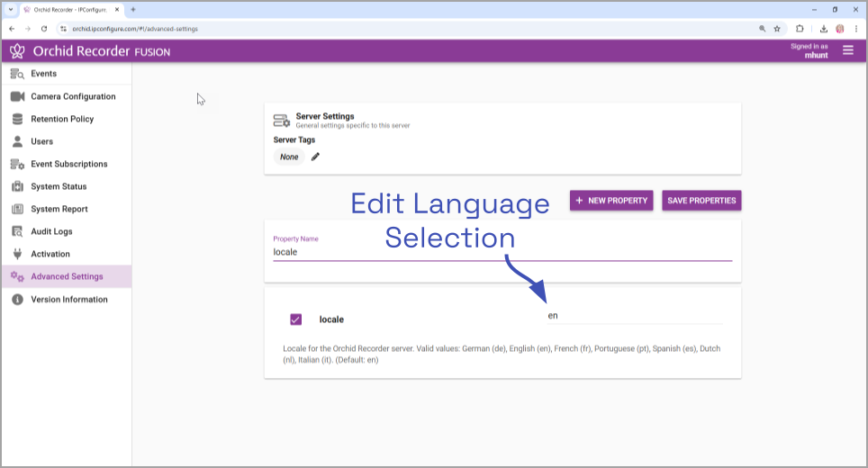Open the Version Information info icon
Screen dimensions: 868x468
pyautogui.click(x=17, y=300)
